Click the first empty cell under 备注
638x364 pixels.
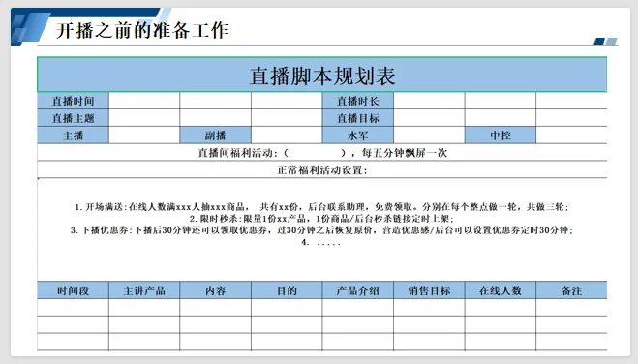(571, 308)
